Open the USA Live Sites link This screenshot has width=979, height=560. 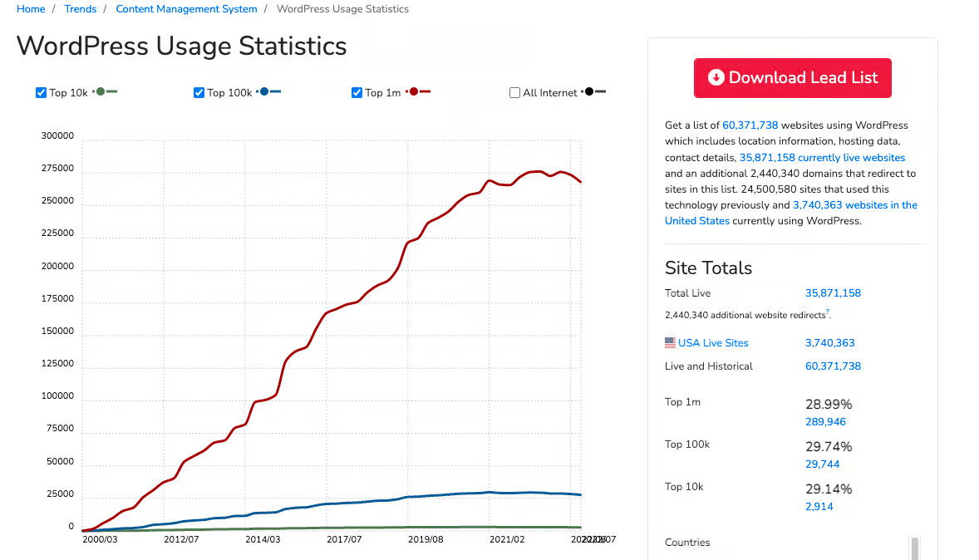coord(713,343)
